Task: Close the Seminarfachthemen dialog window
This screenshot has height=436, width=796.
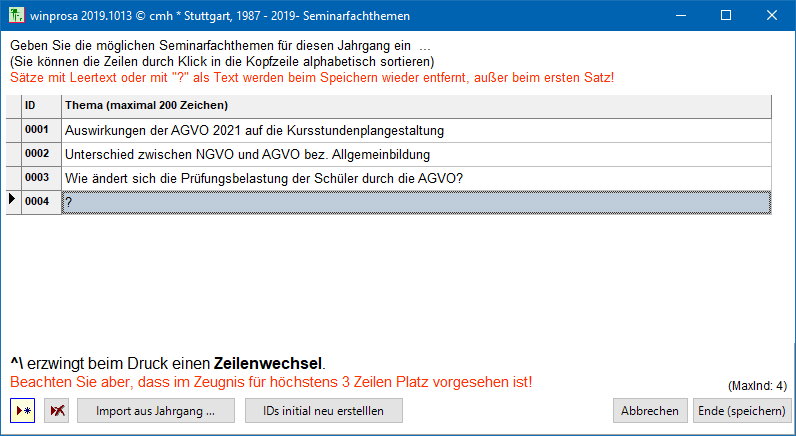Action: pos(772,16)
